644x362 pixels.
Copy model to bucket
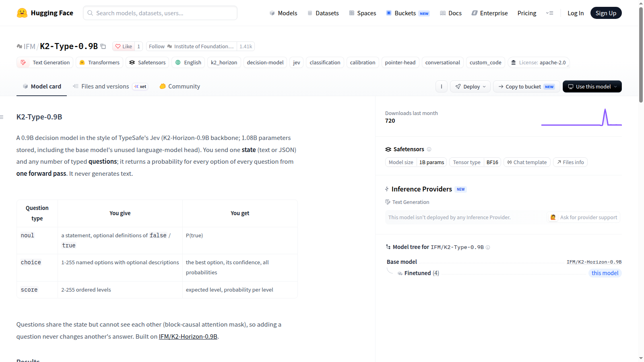526,86
